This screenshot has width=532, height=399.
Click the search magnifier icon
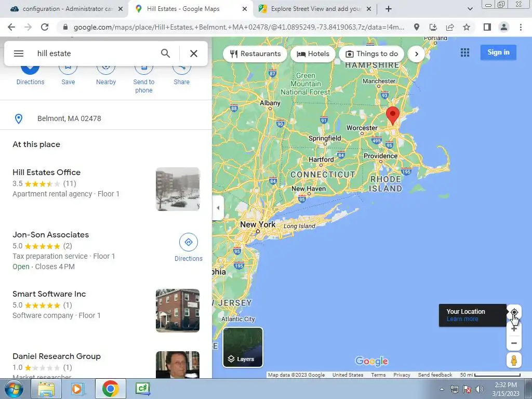tap(165, 54)
